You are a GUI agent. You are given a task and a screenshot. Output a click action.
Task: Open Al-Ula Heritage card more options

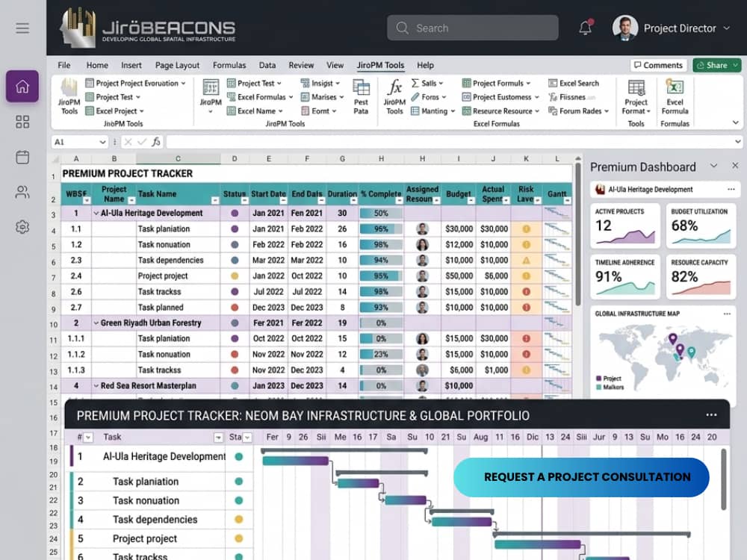coord(731,190)
